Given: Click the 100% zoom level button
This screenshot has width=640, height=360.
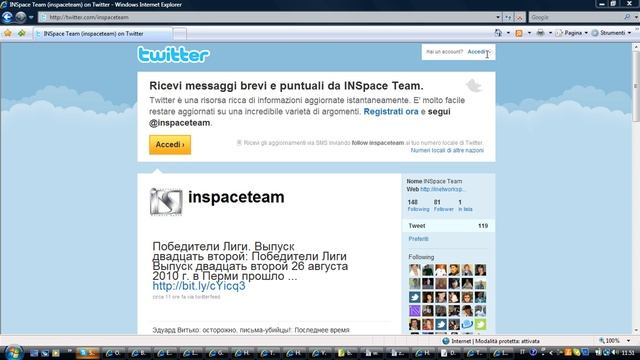Looking at the screenshot, I should (x=609, y=340).
